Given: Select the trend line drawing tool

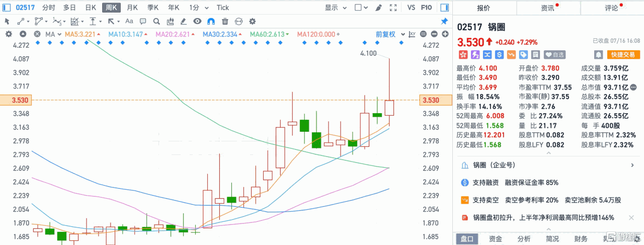Looking at the screenshot, I should pyautogui.click(x=21, y=21).
